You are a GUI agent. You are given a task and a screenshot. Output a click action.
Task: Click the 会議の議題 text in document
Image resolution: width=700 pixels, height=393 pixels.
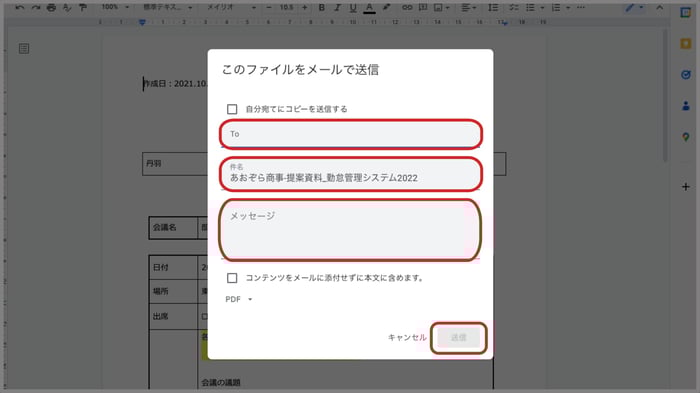pos(221,382)
